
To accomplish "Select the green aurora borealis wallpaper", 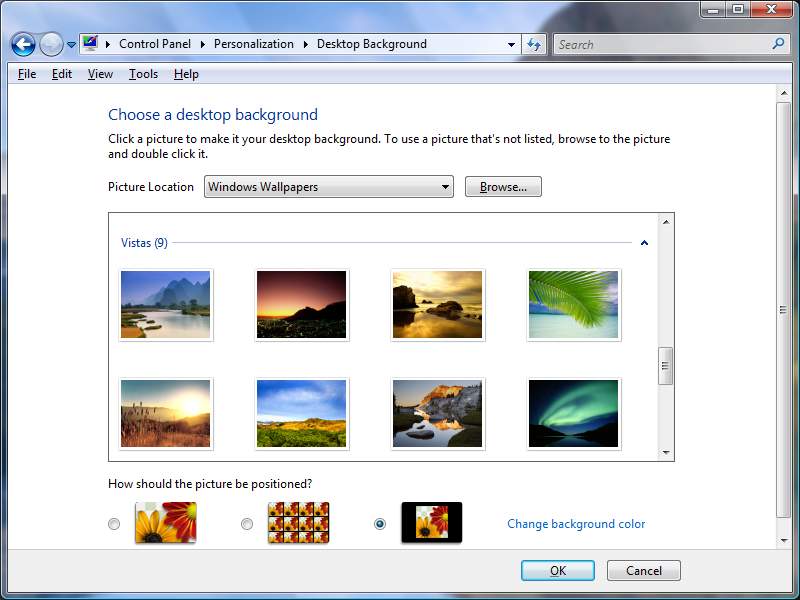I will click(x=573, y=413).
